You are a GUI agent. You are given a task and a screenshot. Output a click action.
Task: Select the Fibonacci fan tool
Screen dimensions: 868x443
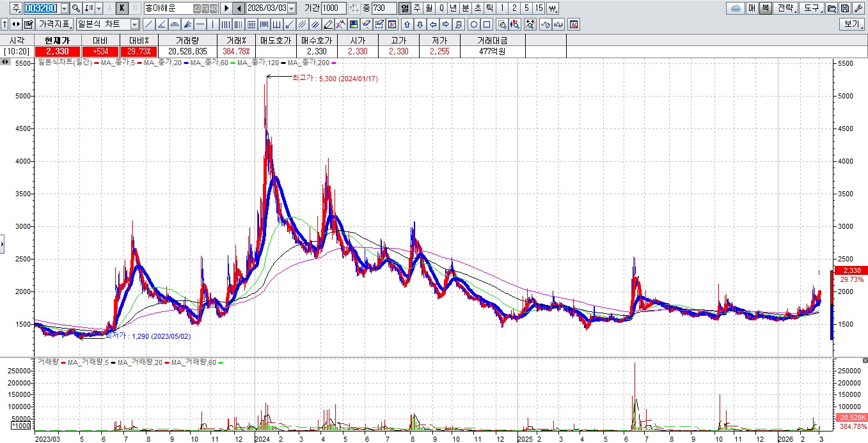[x=187, y=24]
